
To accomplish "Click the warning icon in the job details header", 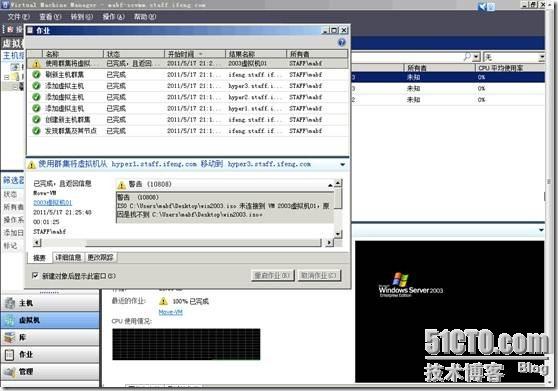I will tap(31, 165).
